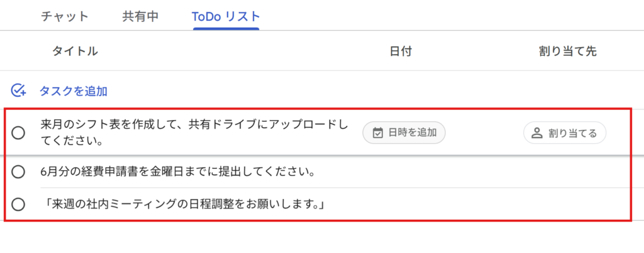This screenshot has height=253, width=644.
Task: Select the task row ending with お願いします。」
Action: tap(318, 204)
